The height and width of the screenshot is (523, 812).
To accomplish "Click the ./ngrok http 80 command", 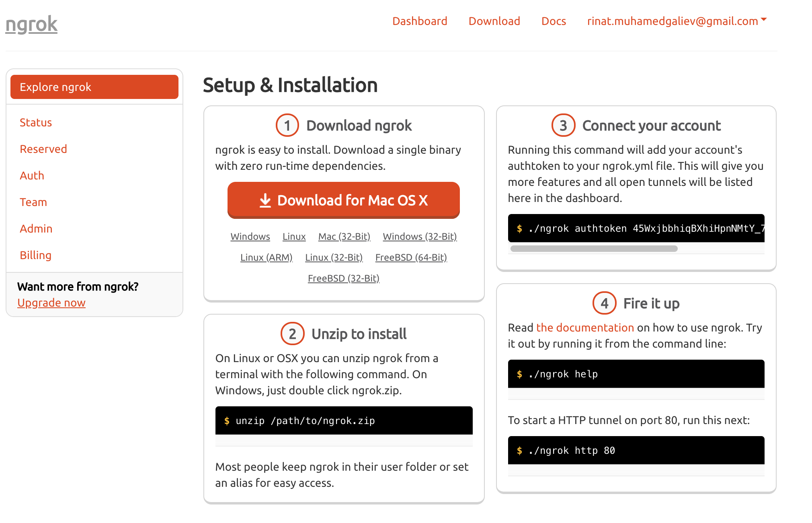I will coord(636,450).
